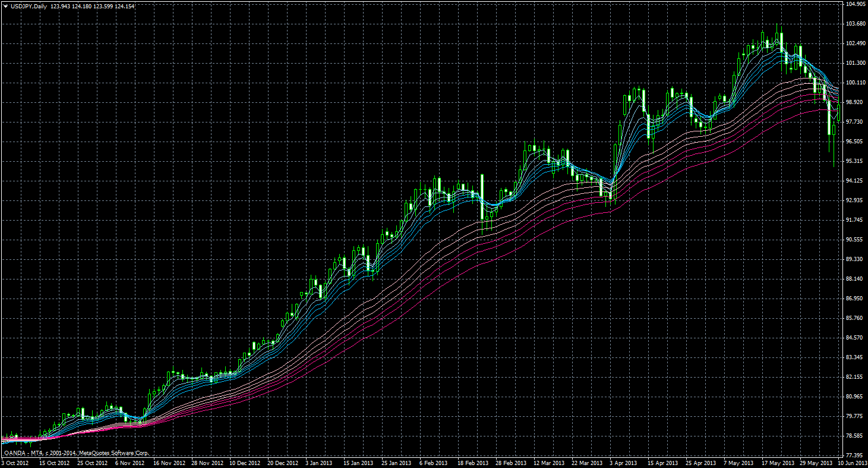Image resolution: width=868 pixels, height=468 pixels.
Task: Click the USDJPY,Daily chart title text
Action: click(x=29, y=6)
